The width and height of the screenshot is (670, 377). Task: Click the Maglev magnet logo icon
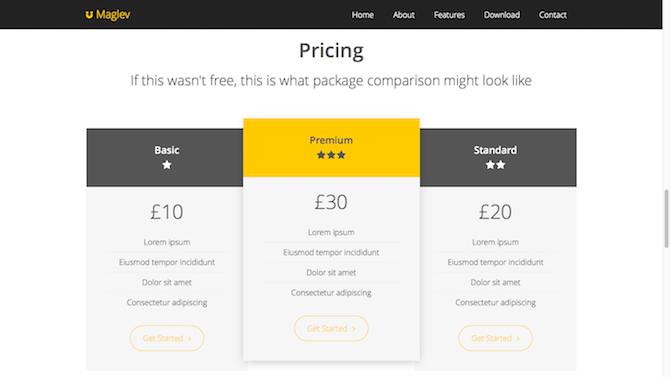point(89,15)
